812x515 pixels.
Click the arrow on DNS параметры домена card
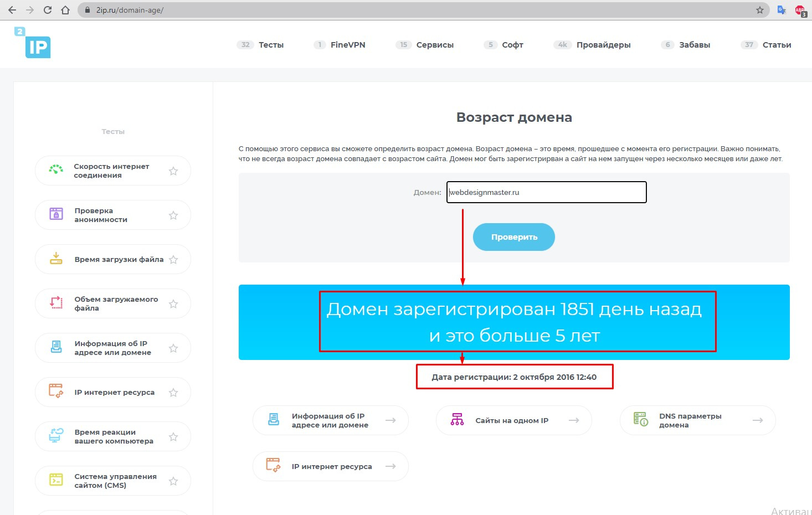click(x=758, y=420)
